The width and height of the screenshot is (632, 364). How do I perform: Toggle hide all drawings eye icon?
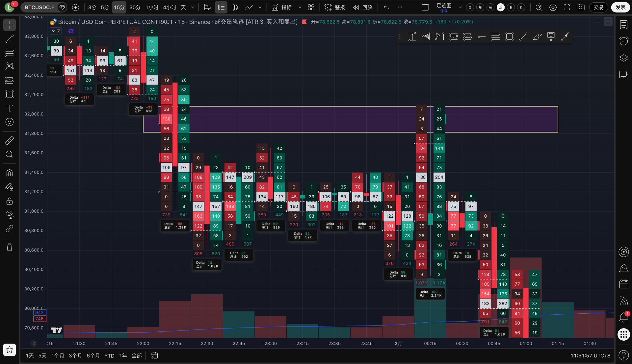point(10,214)
